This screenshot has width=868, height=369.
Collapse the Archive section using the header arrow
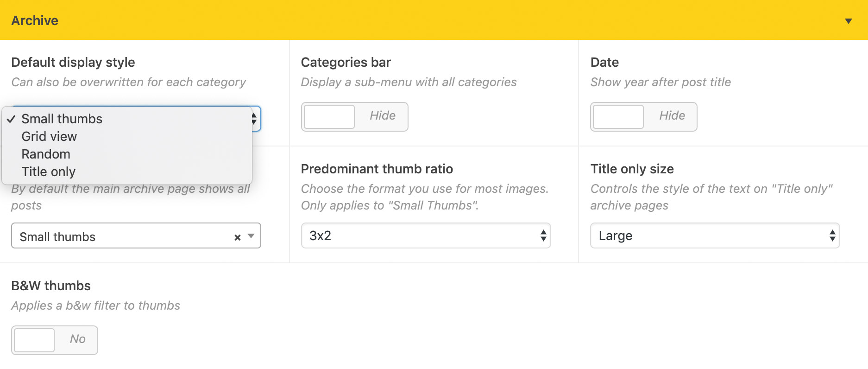pyautogui.click(x=848, y=21)
